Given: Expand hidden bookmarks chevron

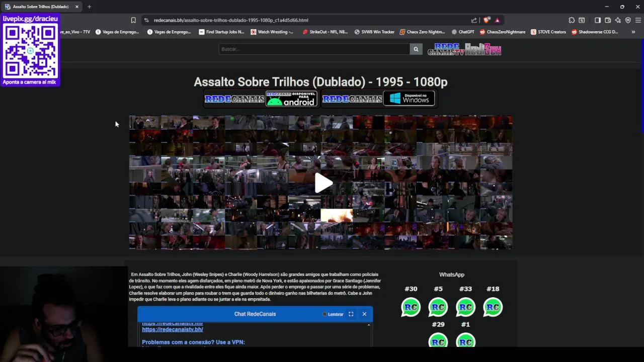Looking at the screenshot, I should coord(633,32).
